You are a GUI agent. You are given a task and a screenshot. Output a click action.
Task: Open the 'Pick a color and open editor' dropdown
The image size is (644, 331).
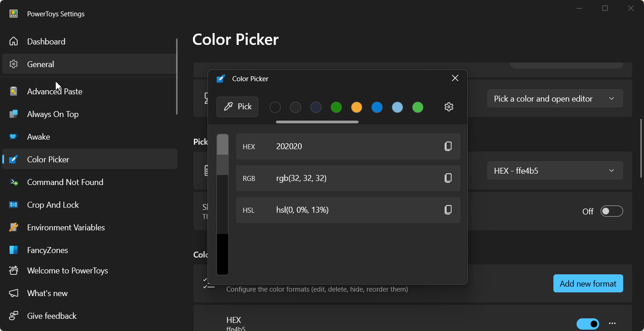pyautogui.click(x=555, y=98)
